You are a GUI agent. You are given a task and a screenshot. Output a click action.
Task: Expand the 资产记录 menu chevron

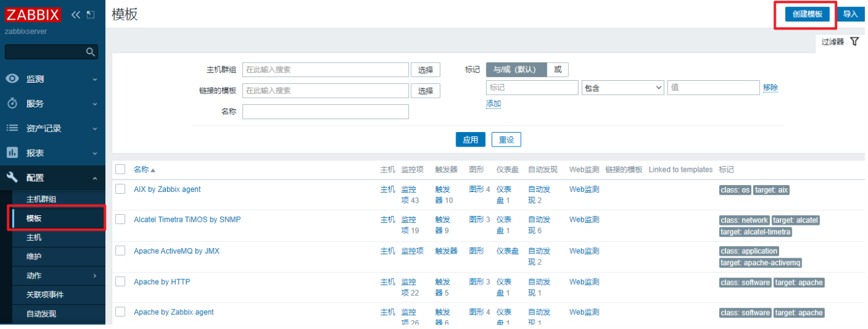tap(95, 129)
